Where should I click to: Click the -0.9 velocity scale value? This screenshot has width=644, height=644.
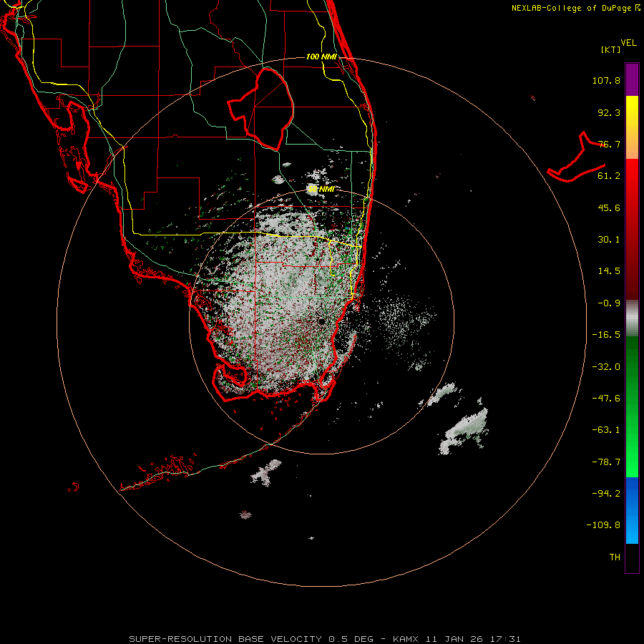click(609, 303)
